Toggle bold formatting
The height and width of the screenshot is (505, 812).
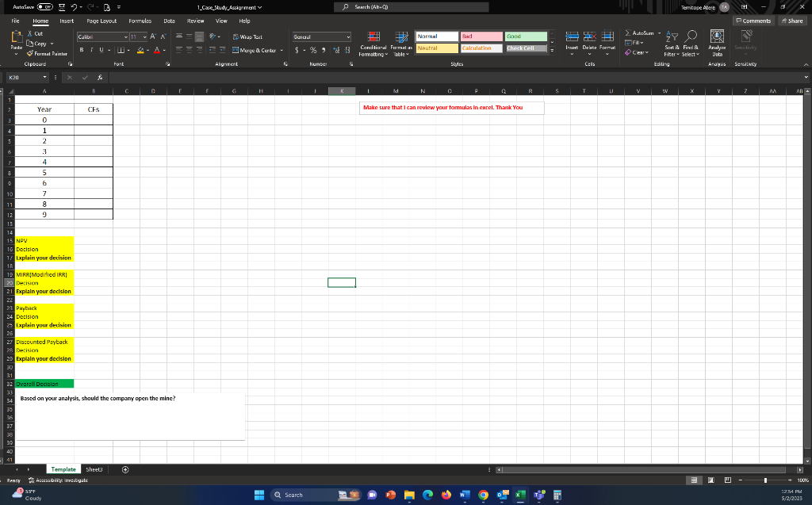(x=82, y=49)
